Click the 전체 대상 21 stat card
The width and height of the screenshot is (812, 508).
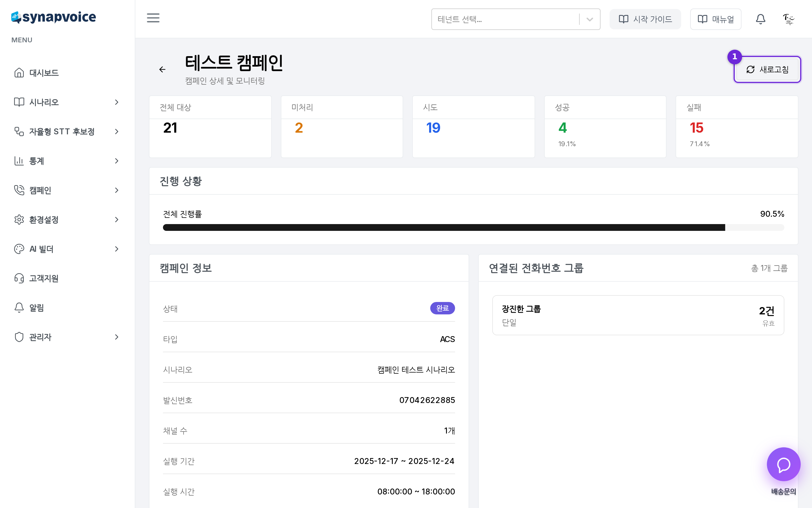(210, 127)
